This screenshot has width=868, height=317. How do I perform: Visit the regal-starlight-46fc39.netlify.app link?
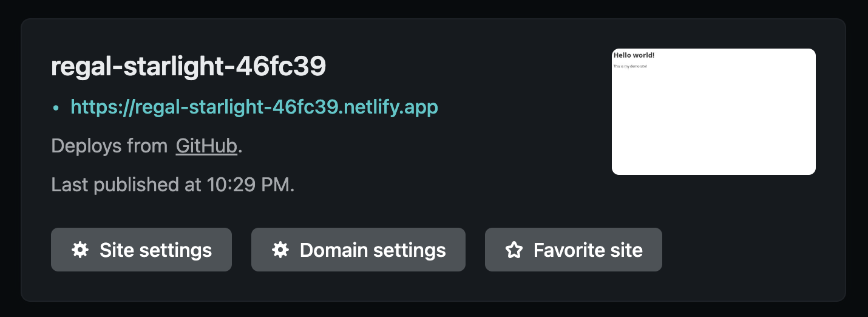tap(254, 107)
